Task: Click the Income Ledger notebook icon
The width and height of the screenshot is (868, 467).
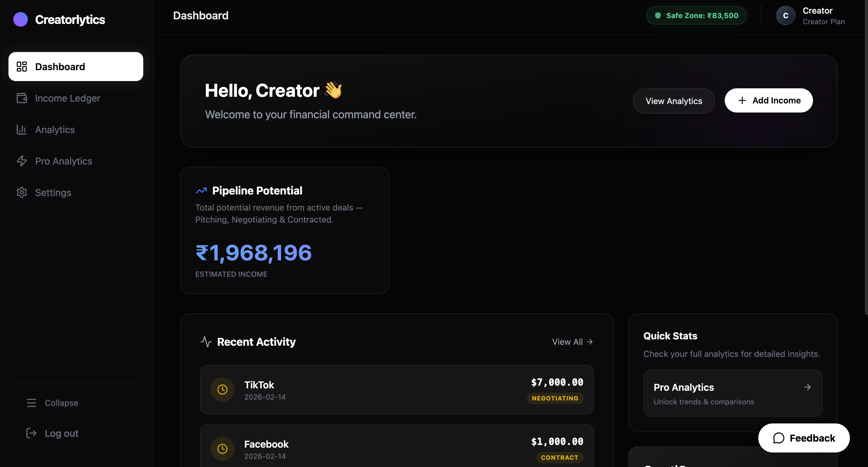Action: (21, 98)
